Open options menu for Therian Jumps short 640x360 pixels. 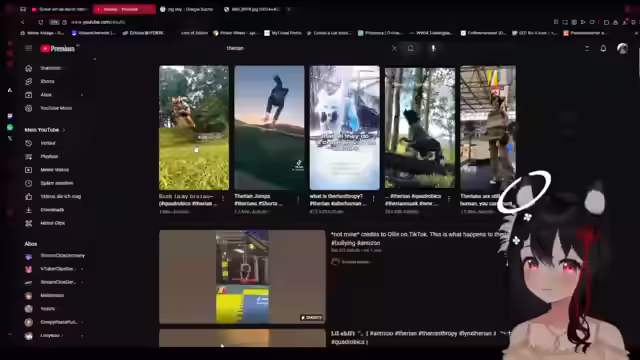tap(298, 199)
